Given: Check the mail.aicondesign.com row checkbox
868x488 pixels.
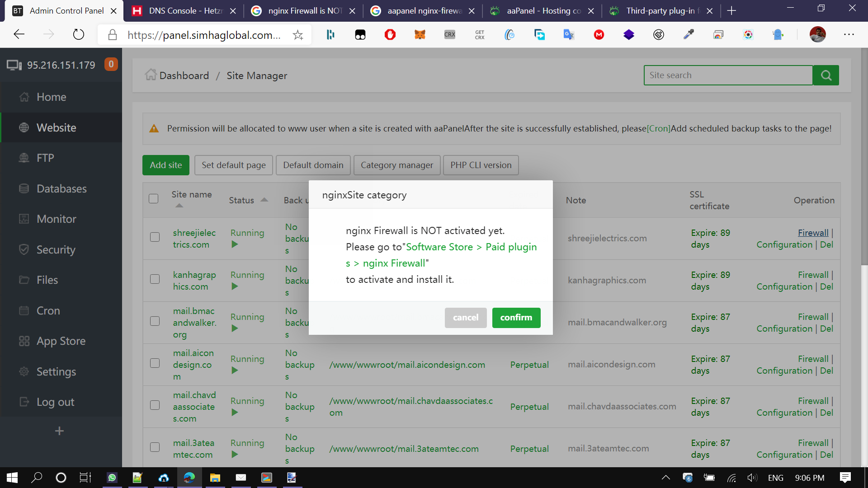Looking at the screenshot, I should [x=155, y=363].
